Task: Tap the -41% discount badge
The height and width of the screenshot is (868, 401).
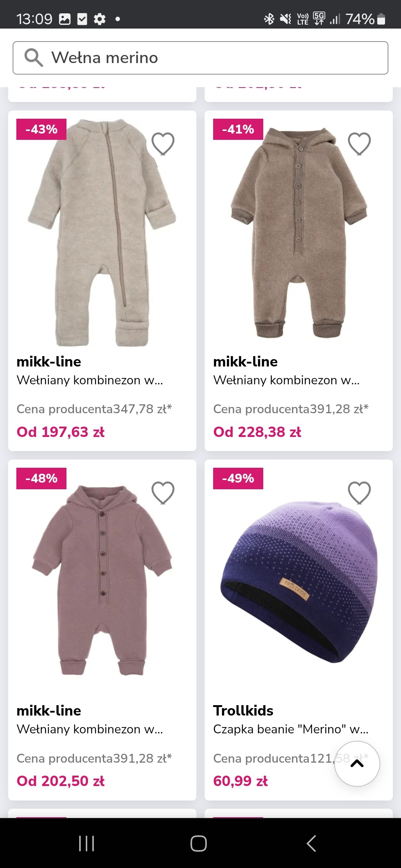Action: [x=238, y=129]
